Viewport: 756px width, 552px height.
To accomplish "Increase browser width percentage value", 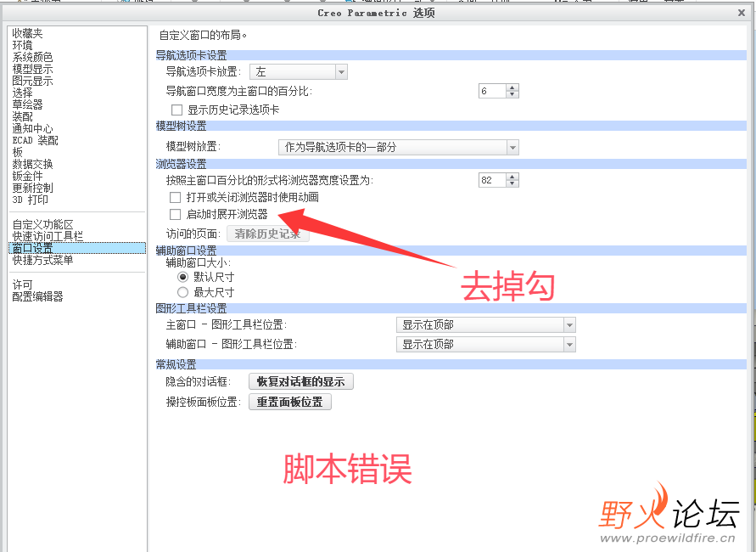I will click(x=512, y=177).
